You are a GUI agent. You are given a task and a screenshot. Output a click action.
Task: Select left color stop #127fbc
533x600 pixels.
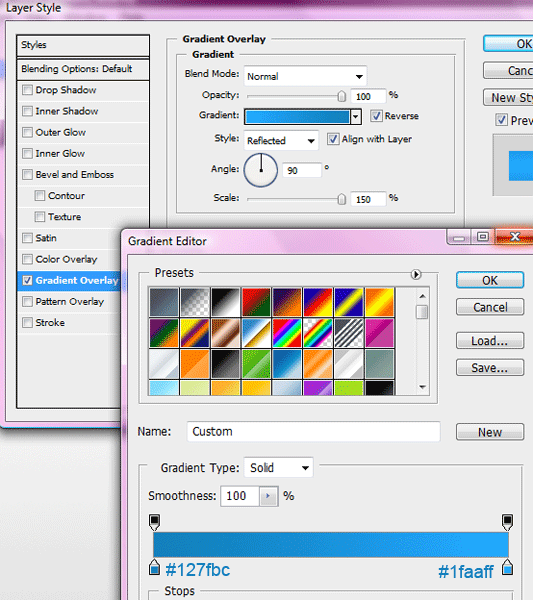coord(154,567)
